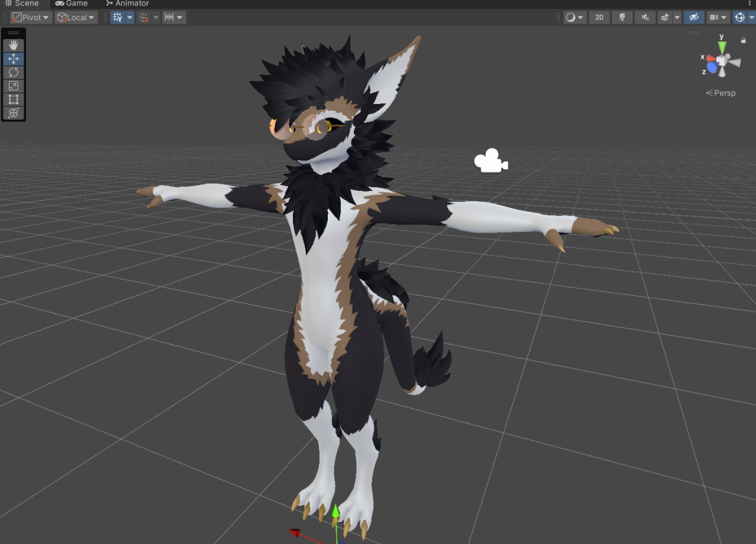Toggle 2D view mode
This screenshot has height=544, width=756.
[599, 17]
